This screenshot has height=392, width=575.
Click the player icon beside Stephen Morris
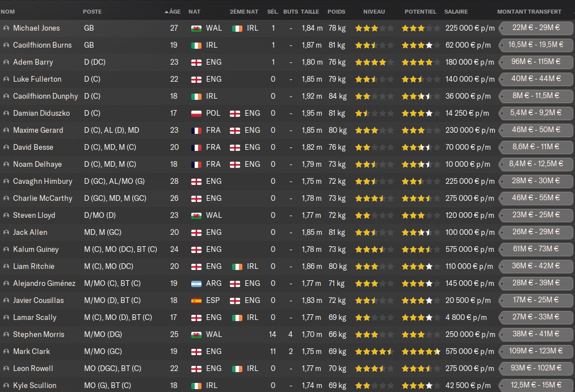(x=6, y=335)
